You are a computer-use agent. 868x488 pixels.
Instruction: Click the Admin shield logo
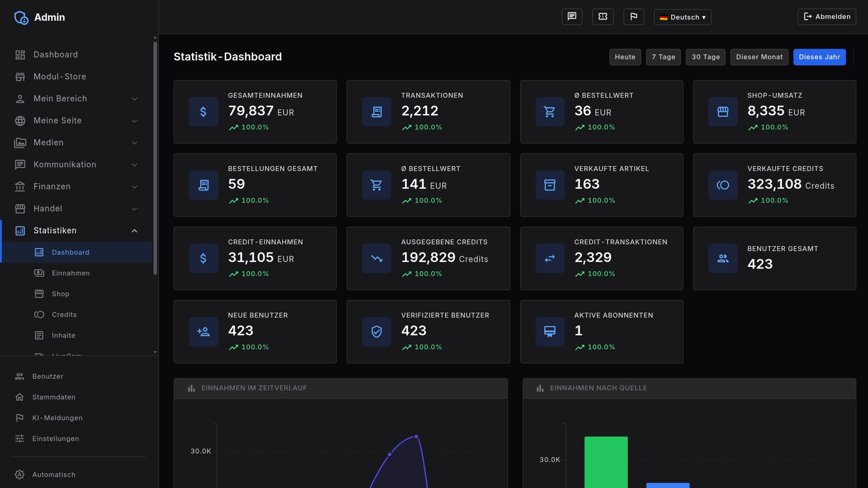21,17
